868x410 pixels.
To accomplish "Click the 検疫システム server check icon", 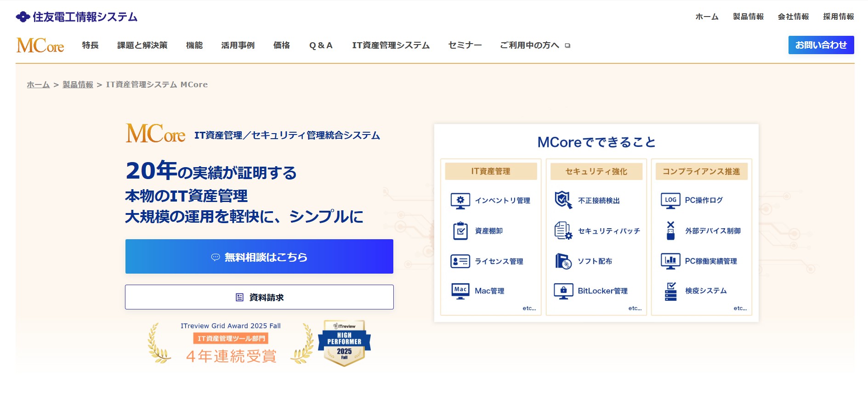I will pos(670,291).
